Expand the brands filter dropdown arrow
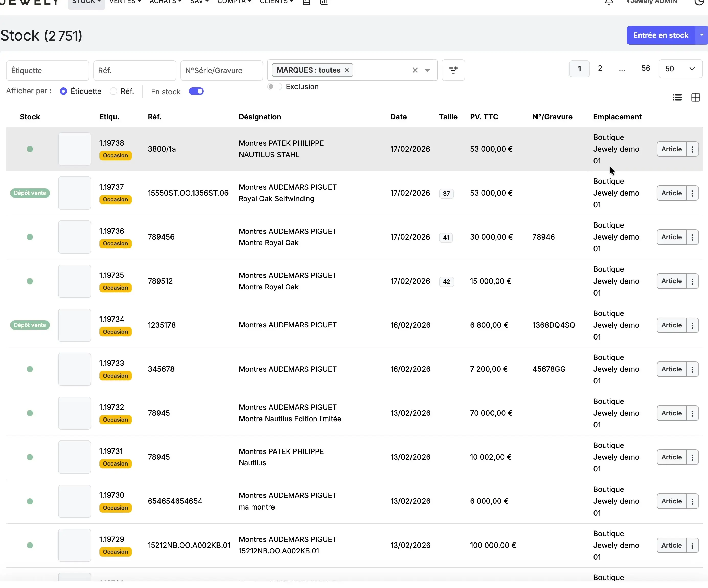 click(x=427, y=70)
